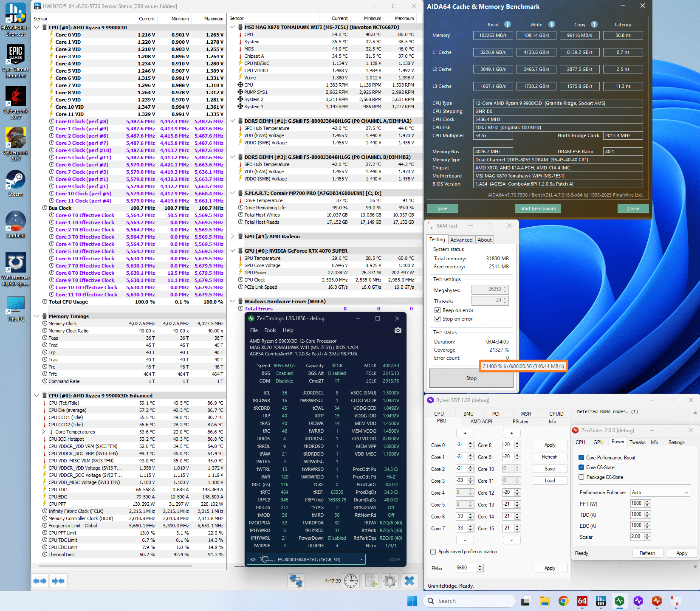
Task: Enable Apply saved profile on startup
Action: 433,552
